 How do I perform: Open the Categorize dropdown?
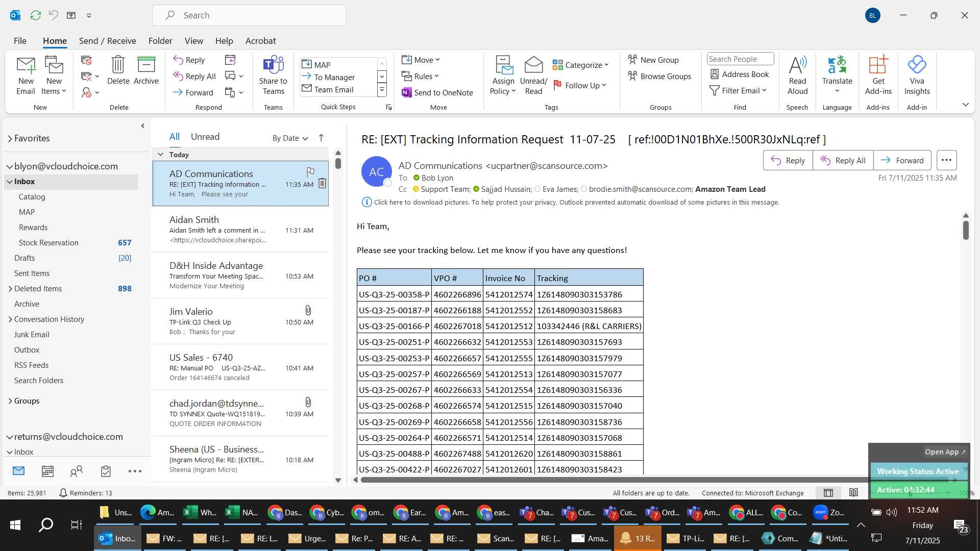581,65
